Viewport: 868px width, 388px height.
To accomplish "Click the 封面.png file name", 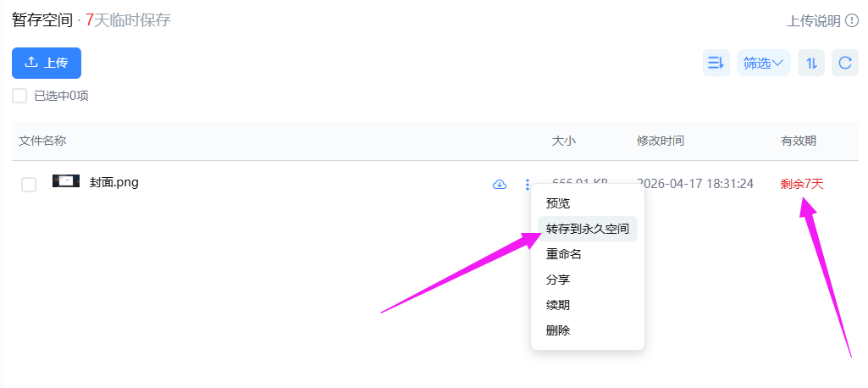I will tap(113, 182).
